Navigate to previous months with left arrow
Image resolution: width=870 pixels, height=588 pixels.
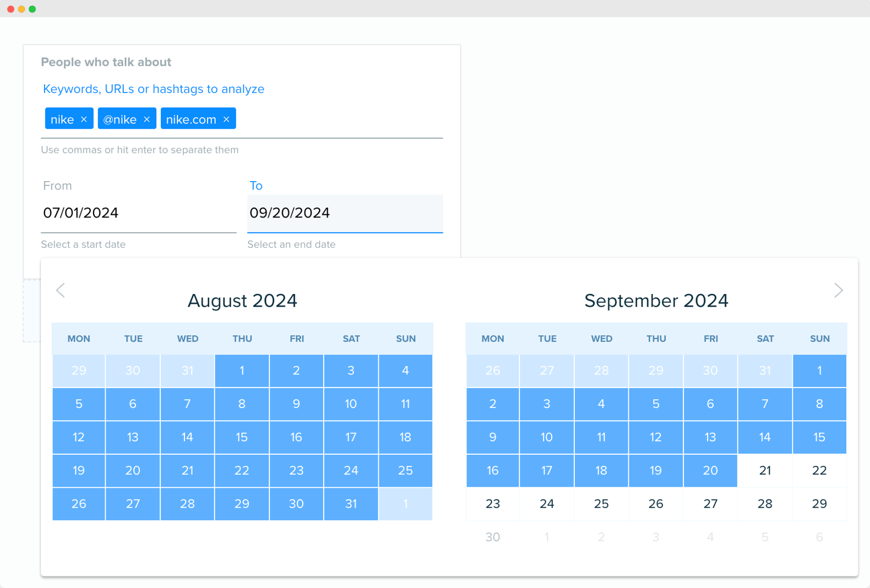[61, 290]
